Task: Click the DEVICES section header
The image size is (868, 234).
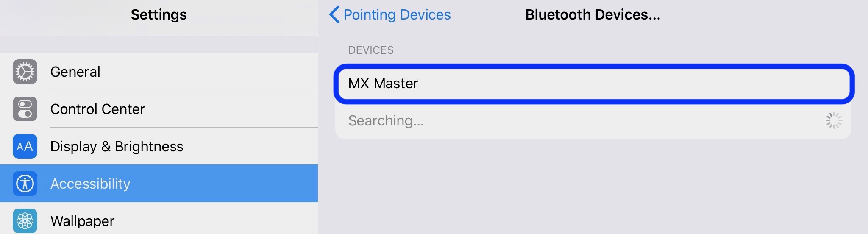Action: coord(371,50)
